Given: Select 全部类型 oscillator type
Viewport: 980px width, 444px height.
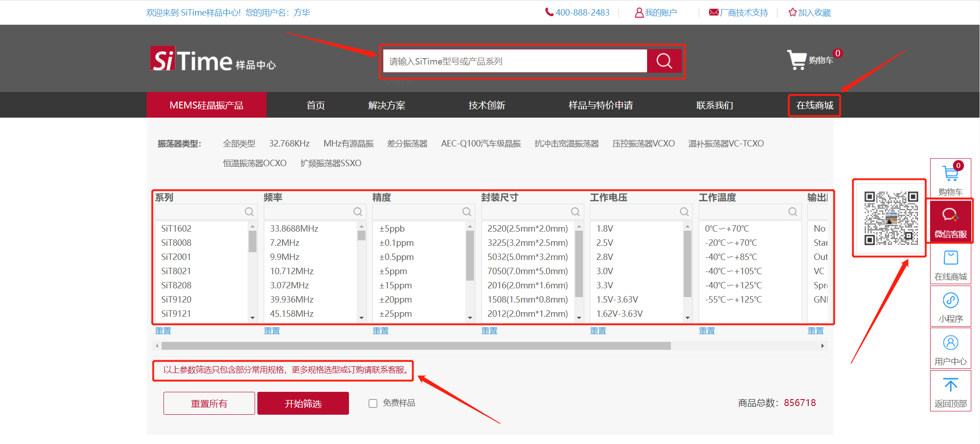Looking at the screenshot, I should click(239, 143).
